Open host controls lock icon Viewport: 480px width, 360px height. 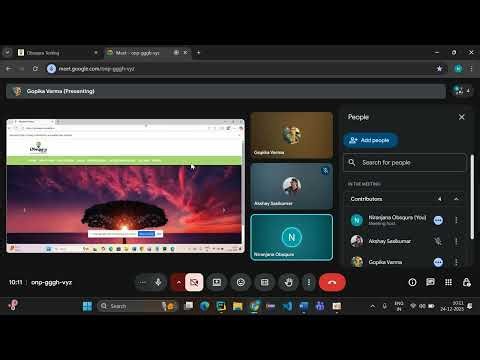(x=466, y=282)
